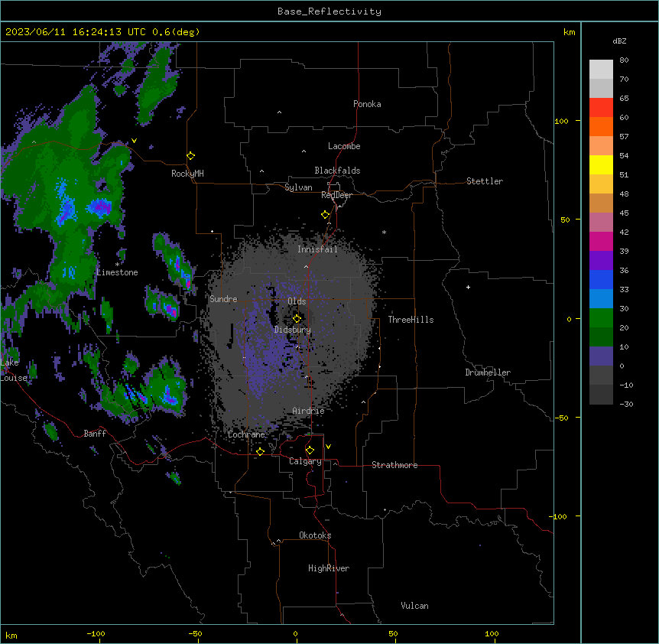Screen dimensions: 659x644
Task: Click the yellow V marker northwest of RockyMH
Action: (x=134, y=141)
